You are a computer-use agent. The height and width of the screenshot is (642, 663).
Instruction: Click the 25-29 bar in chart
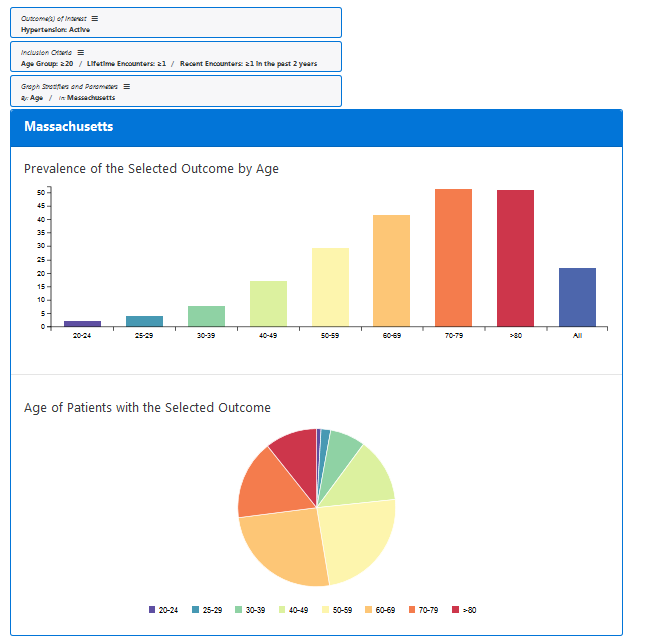click(144, 321)
